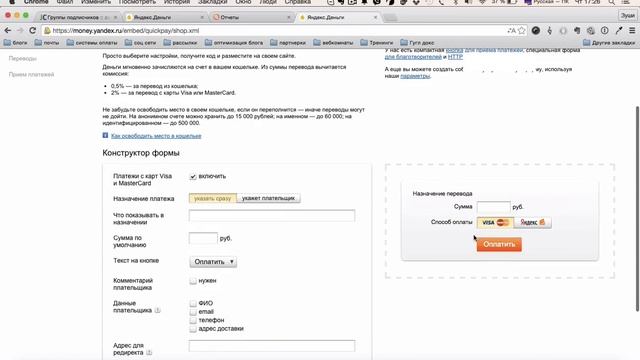640x360 pixels.
Task: Enable the нужен payer comment checkbox
Action: point(193,281)
